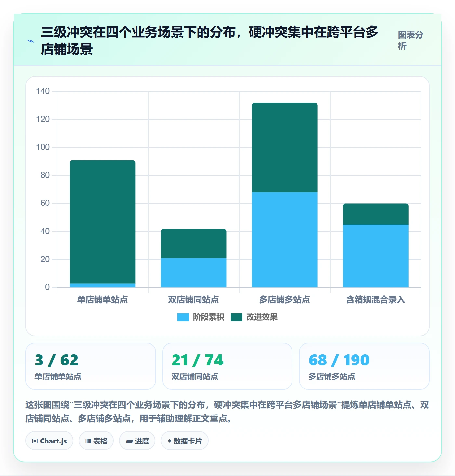Viewport: 455px width, 476px height.
Task: Click the 20 y-axis tick label
Action: [x=45, y=259]
